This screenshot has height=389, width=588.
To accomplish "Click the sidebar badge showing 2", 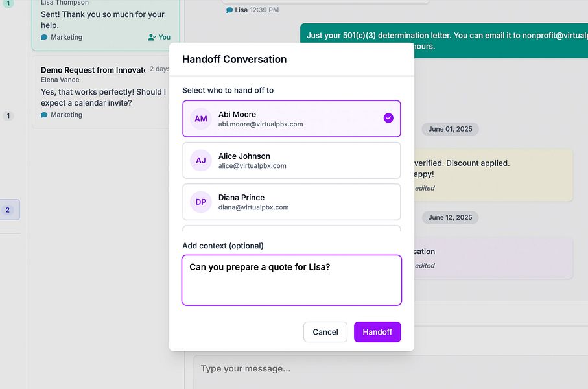I will [x=8, y=210].
